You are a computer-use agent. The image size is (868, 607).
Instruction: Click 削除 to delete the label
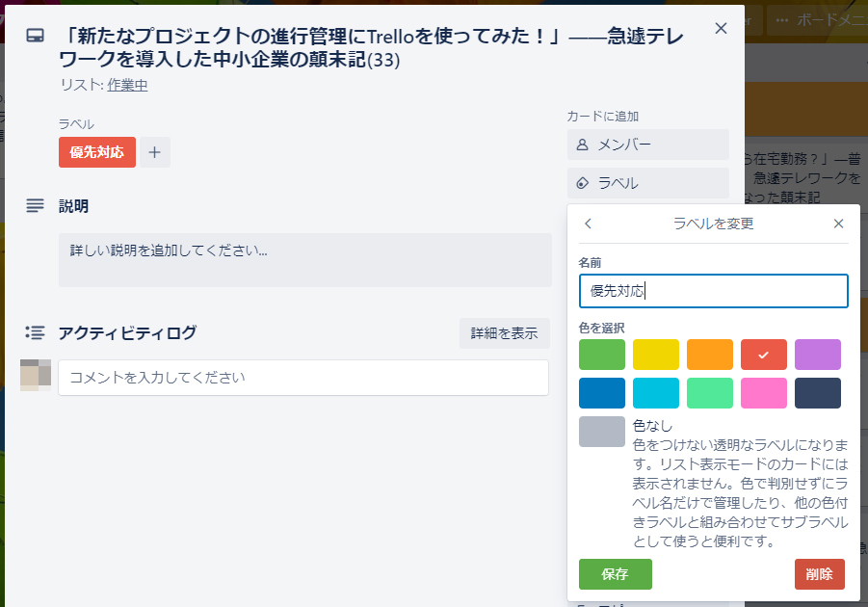pyautogui.click(x=819, y=574)
